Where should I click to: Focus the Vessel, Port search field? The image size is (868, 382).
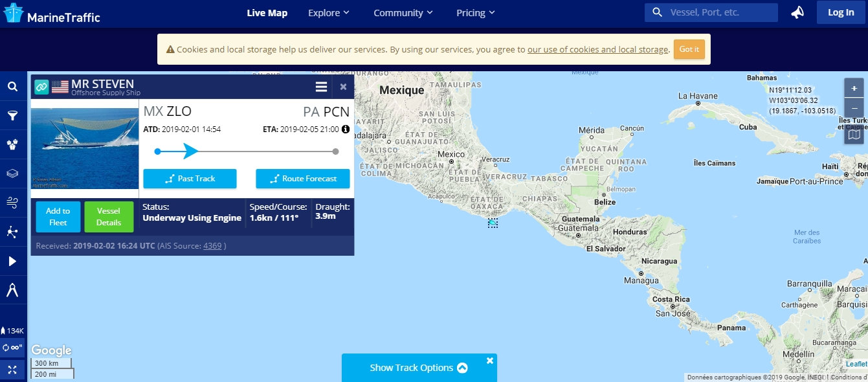(x=711, y=12)
